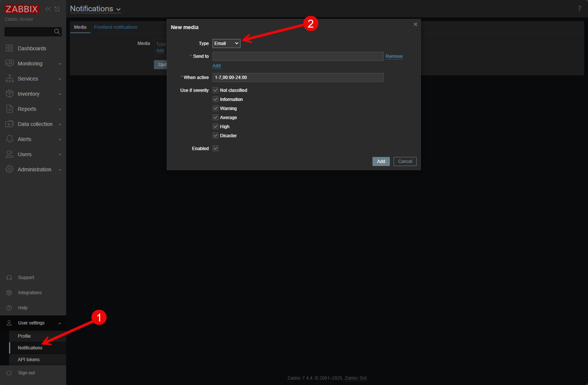Expand the Notifications breadcrumb dropdown
The height and width of the screenshot is (385, 588).
(x=118, y=9)
